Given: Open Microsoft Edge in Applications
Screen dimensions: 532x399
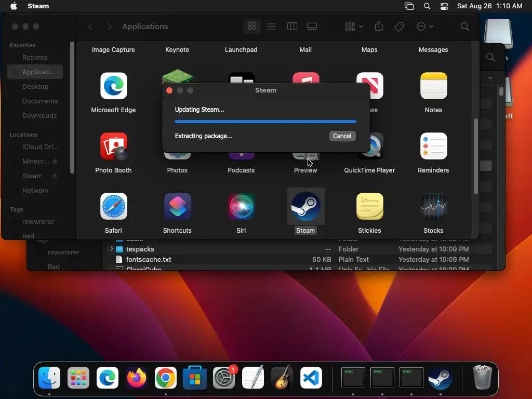Looking at the screenshot, I should coord(113,86).
